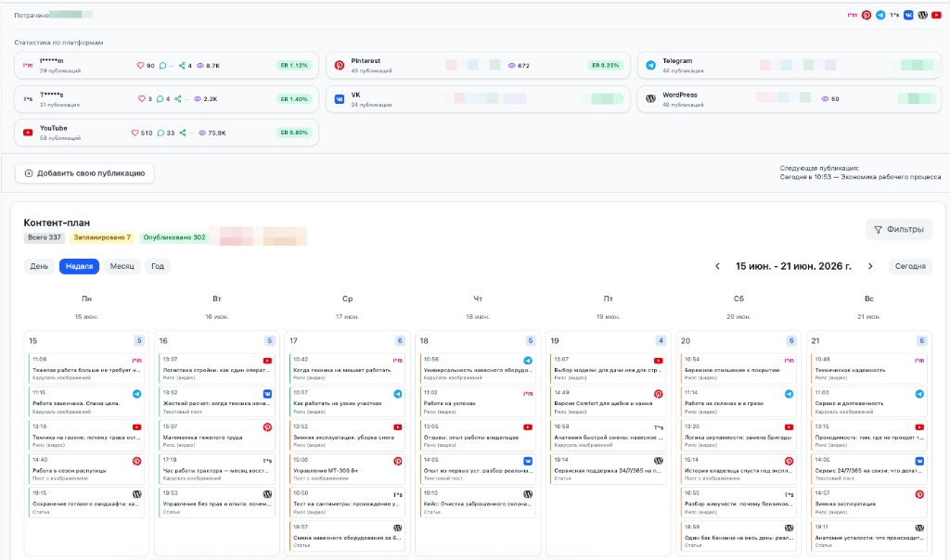This screenshot has width=950, height=560.
Task: Click the Telegram icon on the 11:00 post on day 21
Action: pos(919,394)
